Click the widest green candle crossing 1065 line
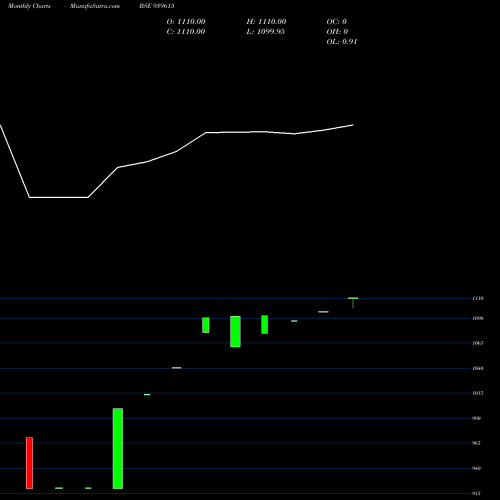500x500 pixels. (235, 332)
